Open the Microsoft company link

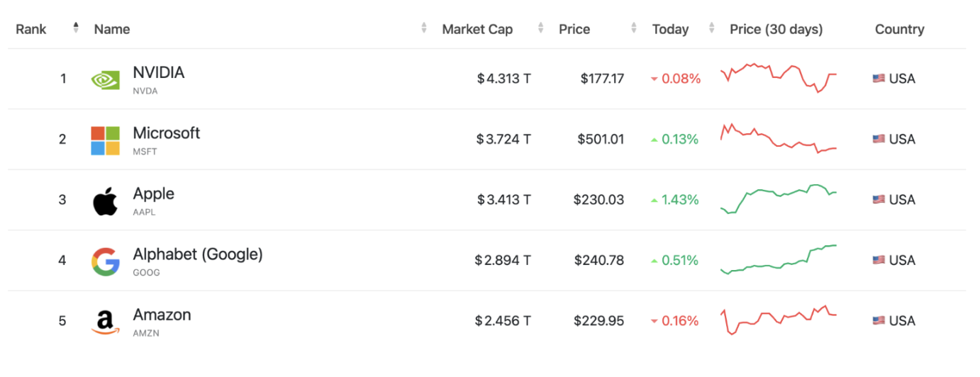(x=167, y=133)
